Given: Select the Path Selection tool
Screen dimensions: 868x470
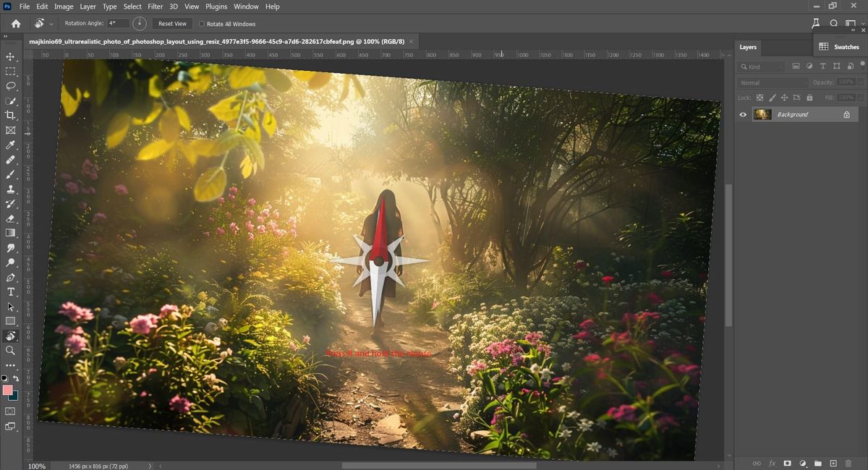Looking at the screenshot, I should (x=10, y=307).
